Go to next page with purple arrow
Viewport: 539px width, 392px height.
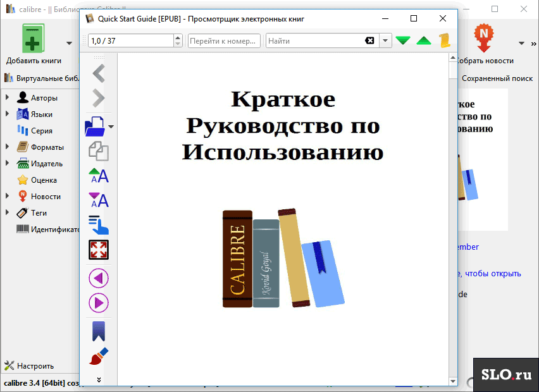[99, 303]
